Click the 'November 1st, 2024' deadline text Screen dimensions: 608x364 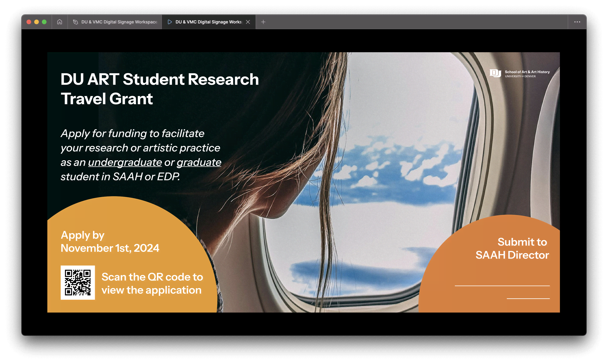click(x=110, y=248)
